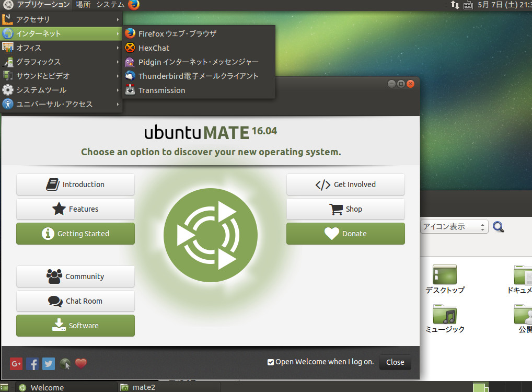Expand the サウンドとビデオ submenu

[x=62, y=76]
